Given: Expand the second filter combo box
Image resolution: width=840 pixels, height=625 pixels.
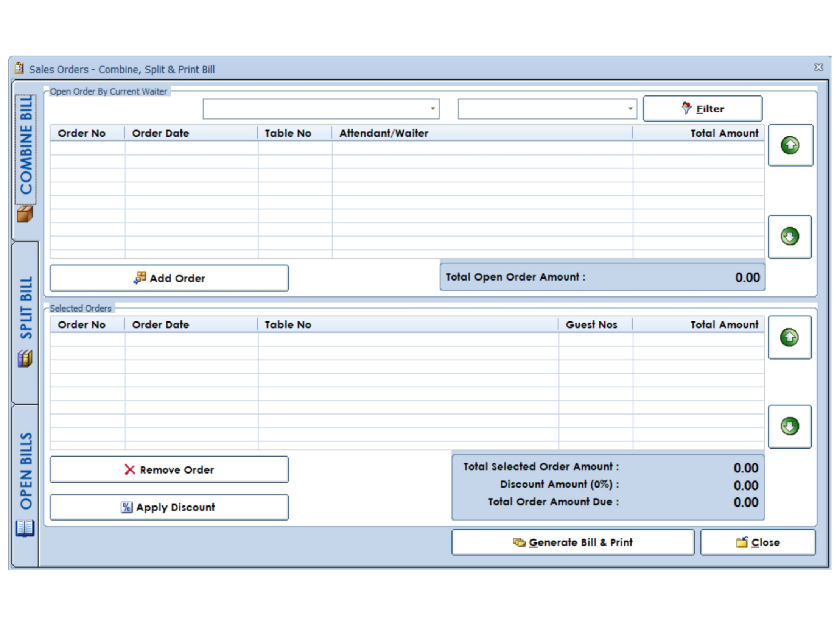Looking at the screenshot, I should coord(630,109).
